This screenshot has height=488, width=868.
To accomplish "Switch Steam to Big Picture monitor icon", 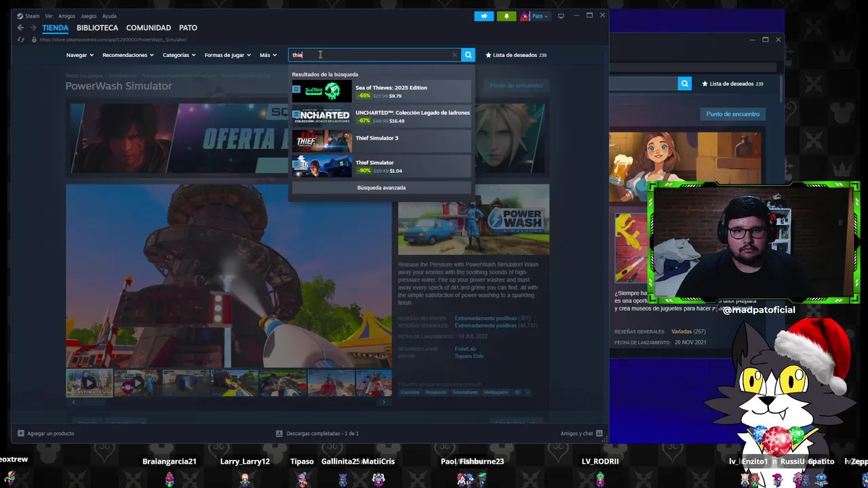I will 561,16.
